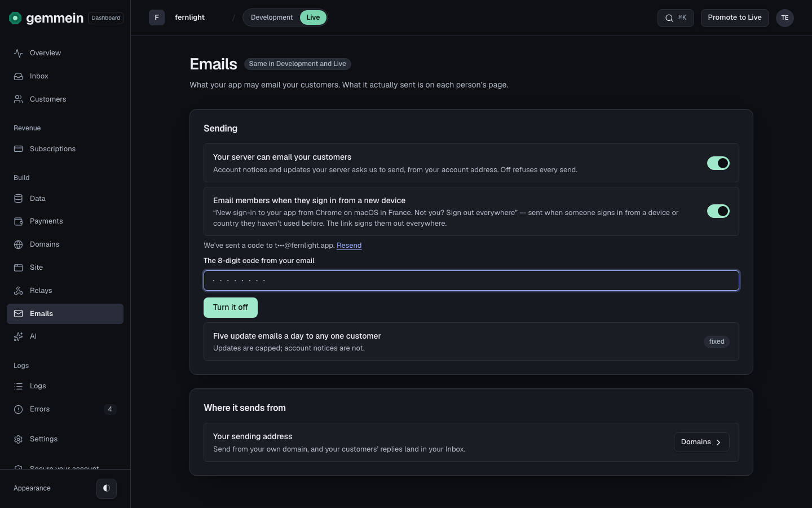Open Data via its database icon
This screenshot has height=508, width=812.
pos(19,199)
